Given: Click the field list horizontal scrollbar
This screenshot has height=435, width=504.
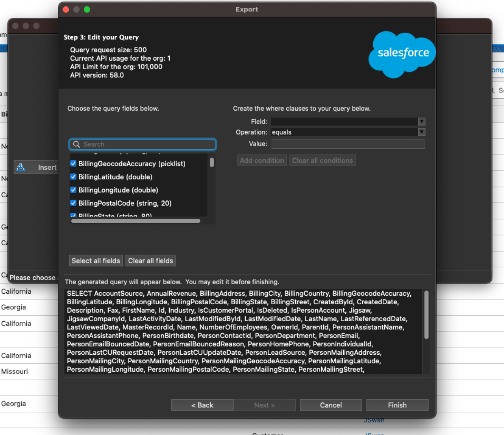Looking at the screenshot, I should coord(136,221).
